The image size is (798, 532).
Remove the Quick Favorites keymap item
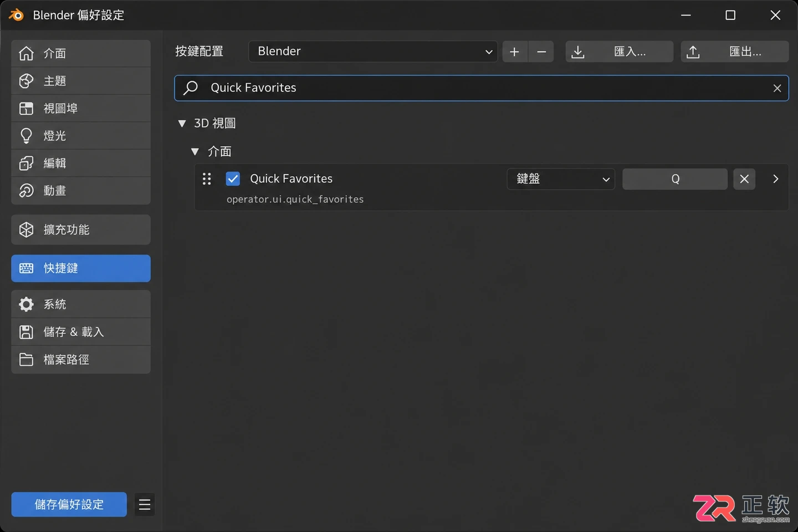[744, 179]
